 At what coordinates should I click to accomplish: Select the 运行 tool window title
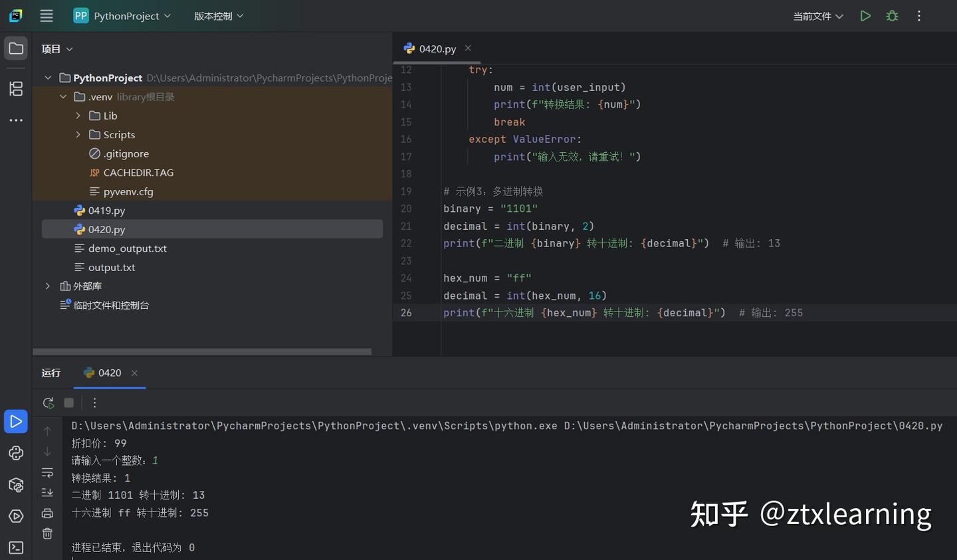tap(51, 373)
